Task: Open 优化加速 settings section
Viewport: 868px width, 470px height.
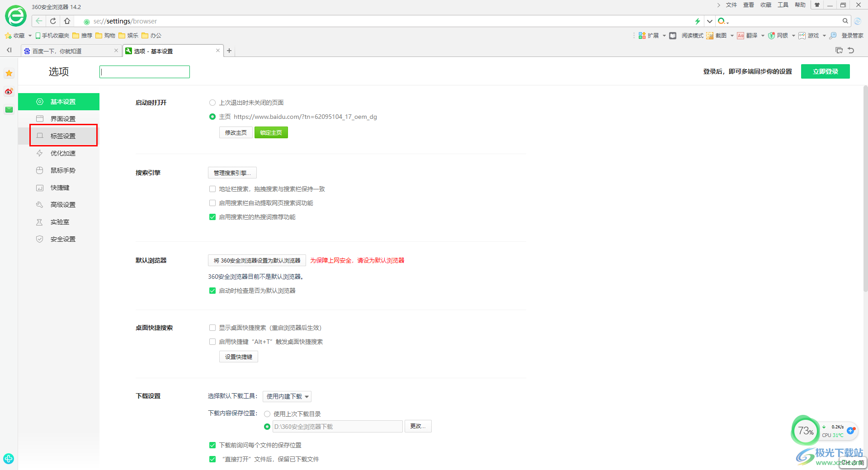Action: coord(59,153)
